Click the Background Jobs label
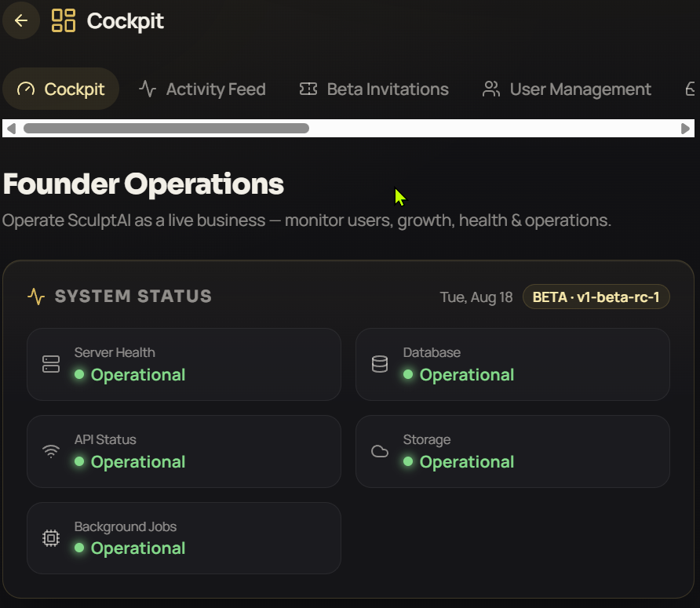The width and height of the screenshot is (700, 608). [126, 526]
